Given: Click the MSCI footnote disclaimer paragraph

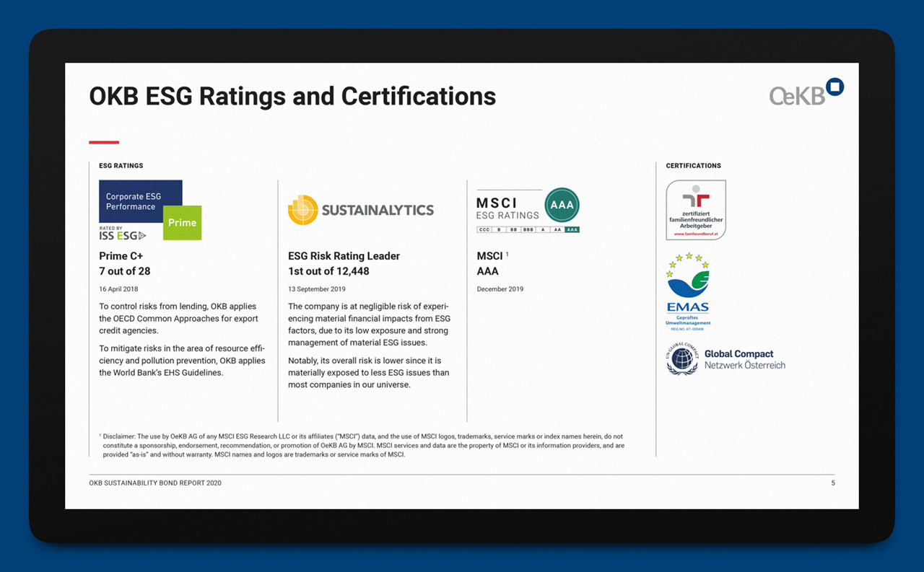Looking at the screenshot, I should (361, 446).
